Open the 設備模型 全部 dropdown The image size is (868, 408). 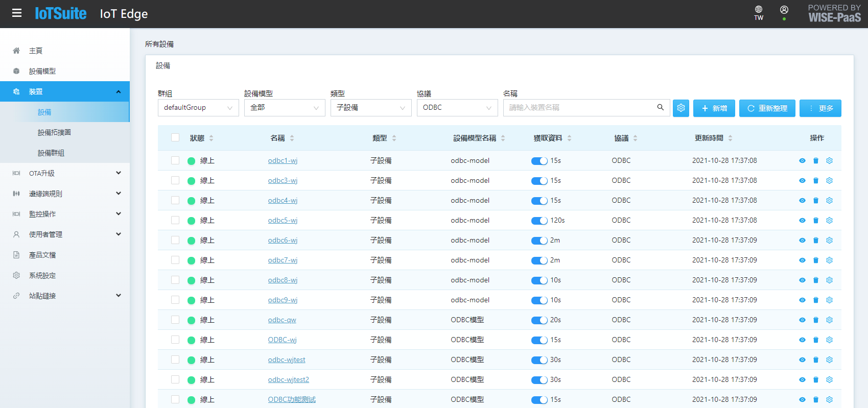[285, 108]
